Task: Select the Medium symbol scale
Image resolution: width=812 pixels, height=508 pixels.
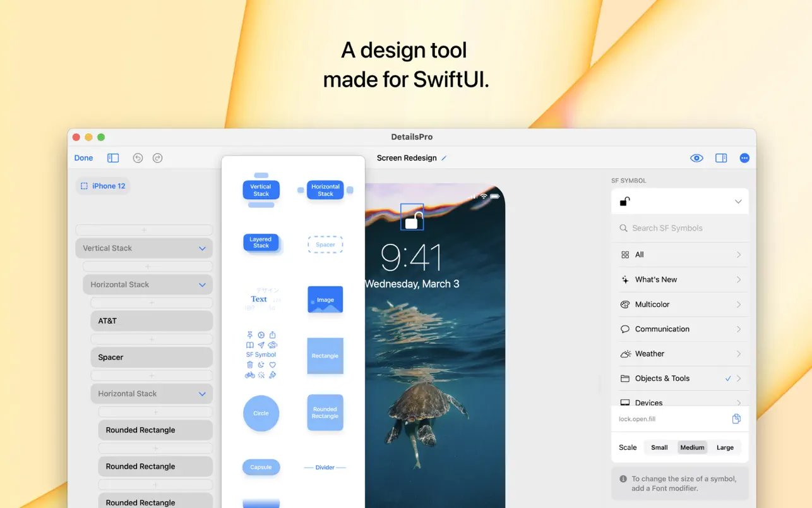Action: [x=692, y=447]
